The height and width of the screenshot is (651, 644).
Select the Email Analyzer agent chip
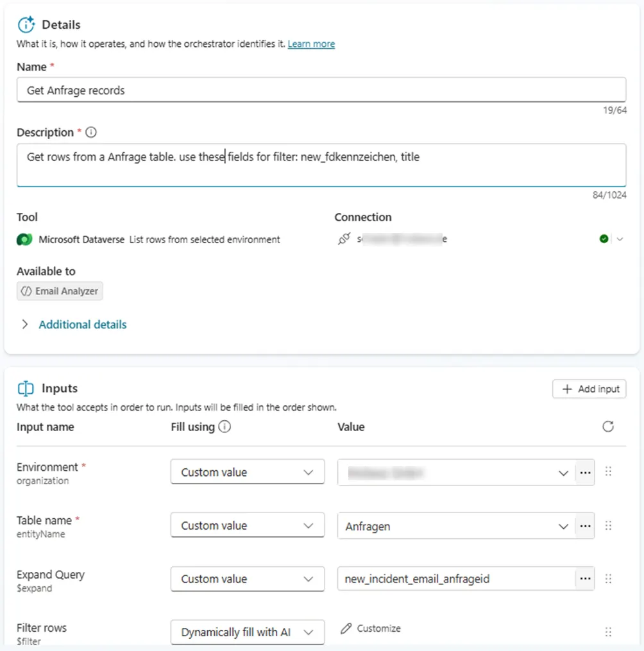pyautogui.click(x=60, y=291)
